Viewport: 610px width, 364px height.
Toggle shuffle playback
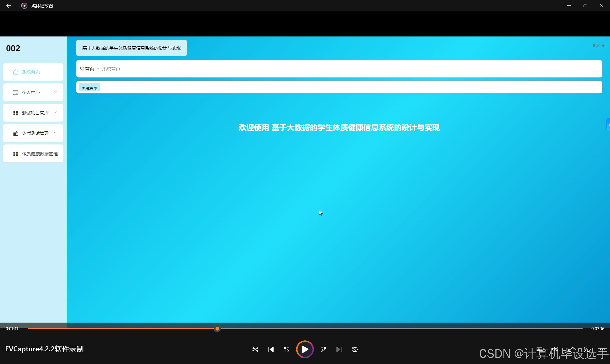click(x=255, y=349)
